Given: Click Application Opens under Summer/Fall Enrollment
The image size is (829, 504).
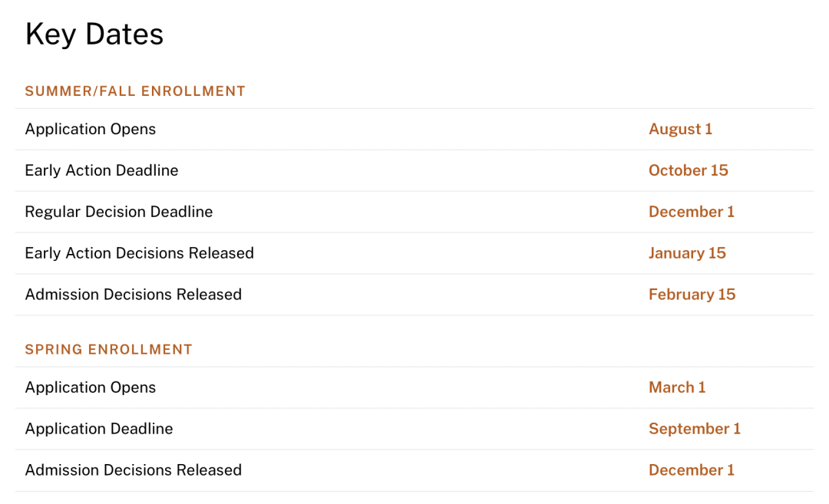Looking at the screenshot, I should pos(91,130).
